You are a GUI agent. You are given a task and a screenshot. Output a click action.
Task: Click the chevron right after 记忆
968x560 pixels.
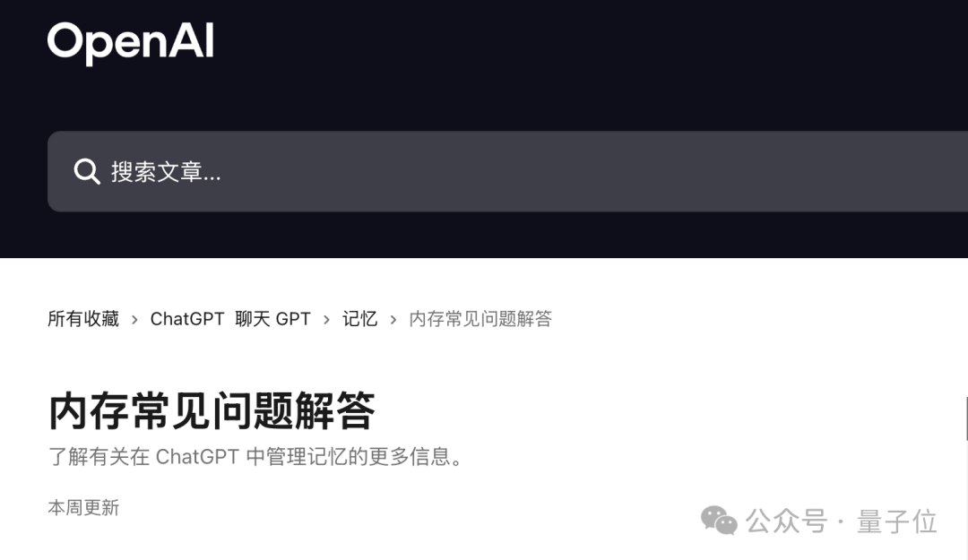tap(393, 319)
